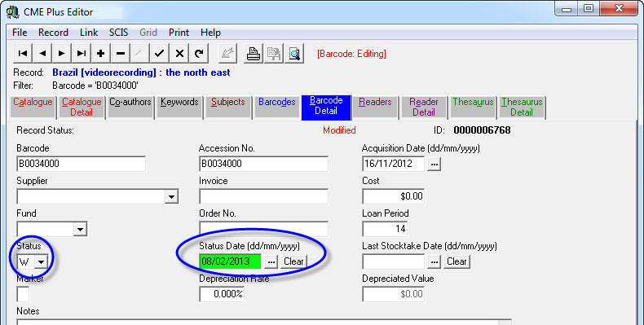Switch to the Thesaurus Detail tab
This screenshot has height=325, width=644.
[522, 108]
